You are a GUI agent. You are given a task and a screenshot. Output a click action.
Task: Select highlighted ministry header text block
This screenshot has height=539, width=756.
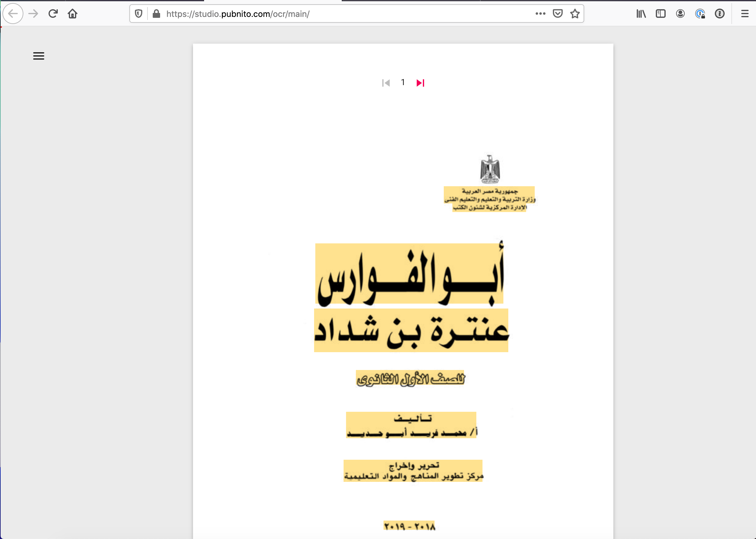click(490, 199)
